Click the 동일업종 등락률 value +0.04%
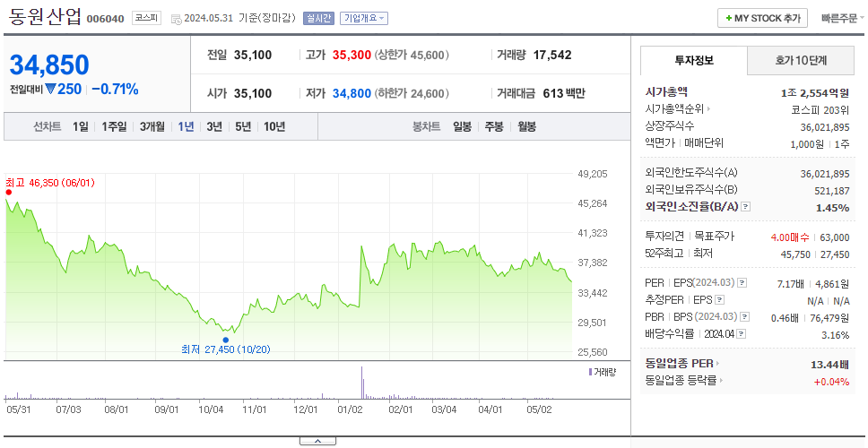Screen dimensions: 868x448 click(831, 382)
